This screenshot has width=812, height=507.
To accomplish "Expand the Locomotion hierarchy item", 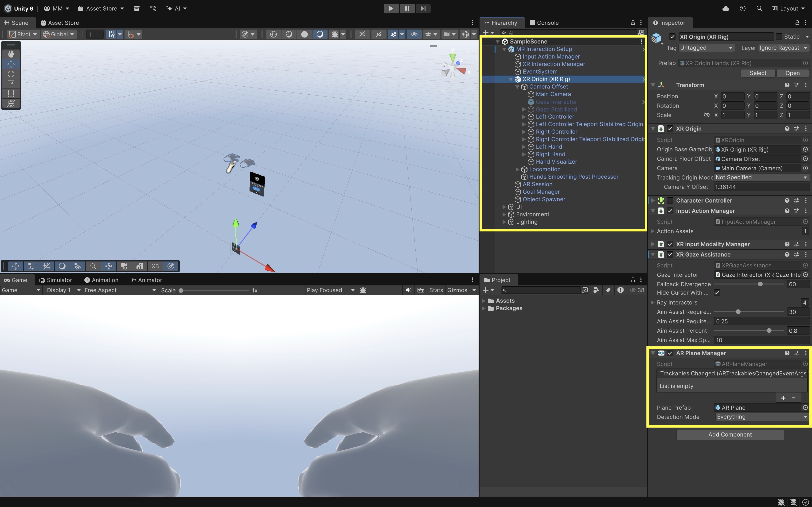I will click(517, 169).
